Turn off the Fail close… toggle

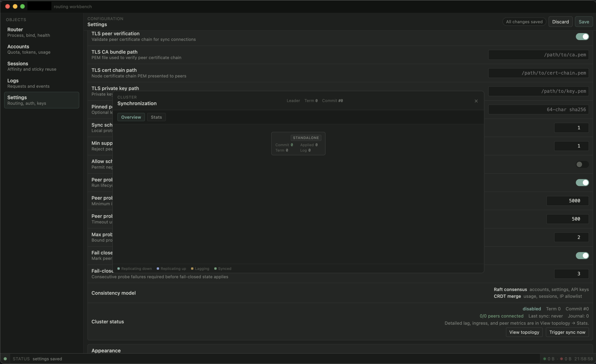[582, 256]
